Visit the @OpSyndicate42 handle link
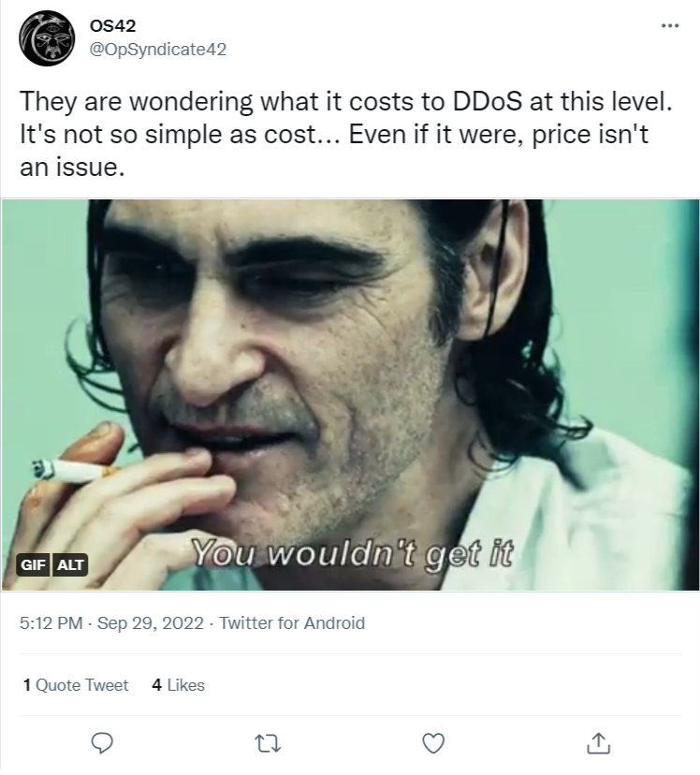Viewport: 700px width, 775px height. (x=157, y=49)
